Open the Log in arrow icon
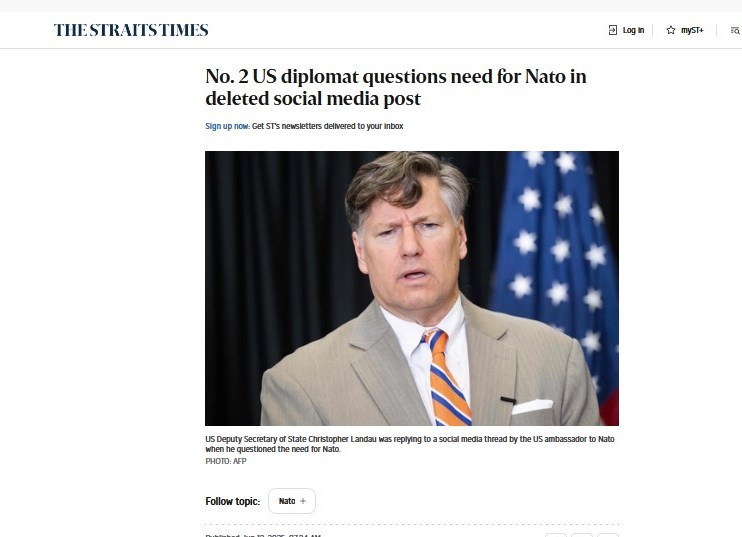The image size is (742, 537). tap(613, 30)
